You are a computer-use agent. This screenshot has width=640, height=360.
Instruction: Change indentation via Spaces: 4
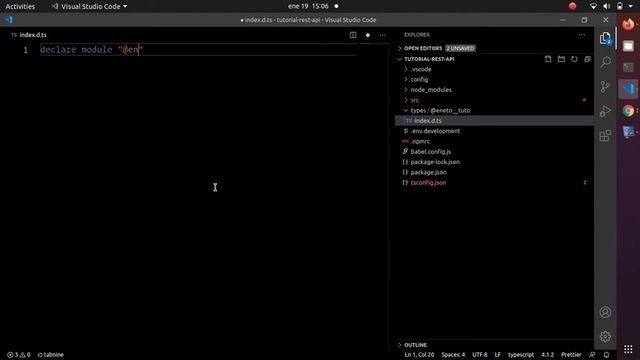pyautogui.click(x=453, y=355)
